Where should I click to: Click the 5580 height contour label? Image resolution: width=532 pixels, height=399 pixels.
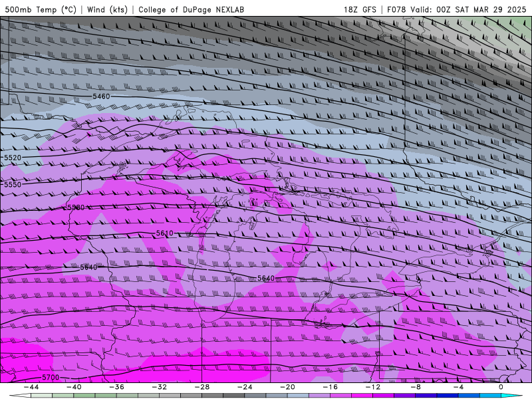pyautogui.click(x=76, y=207)
